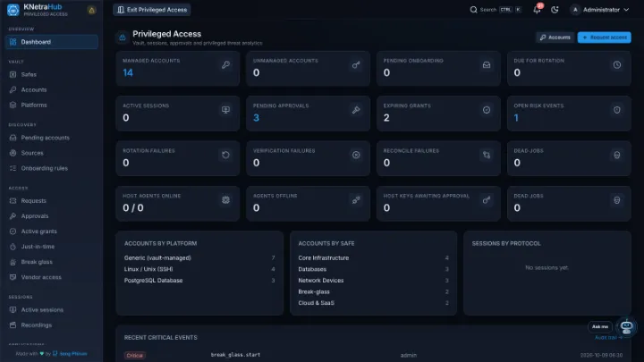Viewport: 644px width, 362px height.
Task: Open notifications bell
Action: point(537,10)
